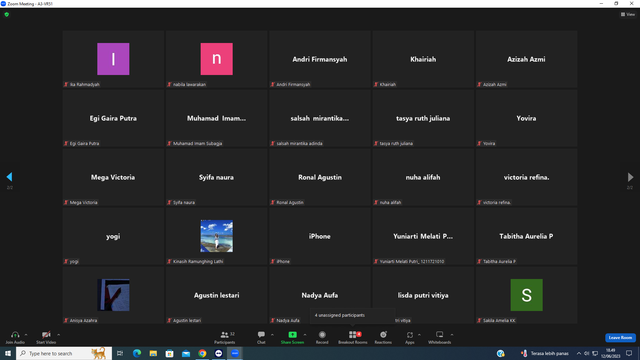Click the blue Leave Room button
Image resolution: width=640 pixels, height=360 pixels.
click(x=620, y=338)
